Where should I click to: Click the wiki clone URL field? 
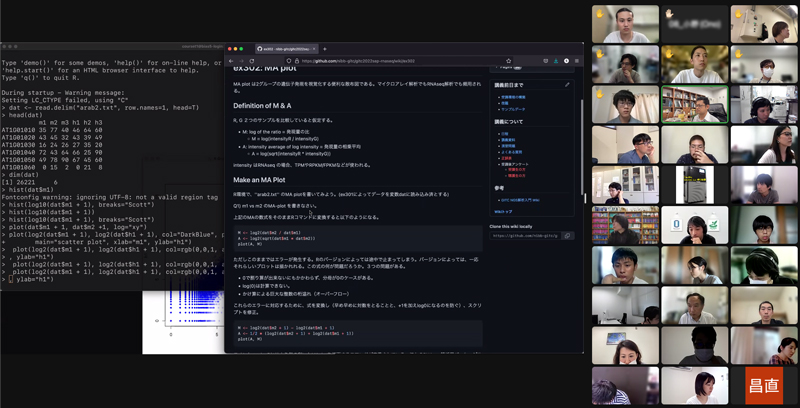(x=523, y=235)
